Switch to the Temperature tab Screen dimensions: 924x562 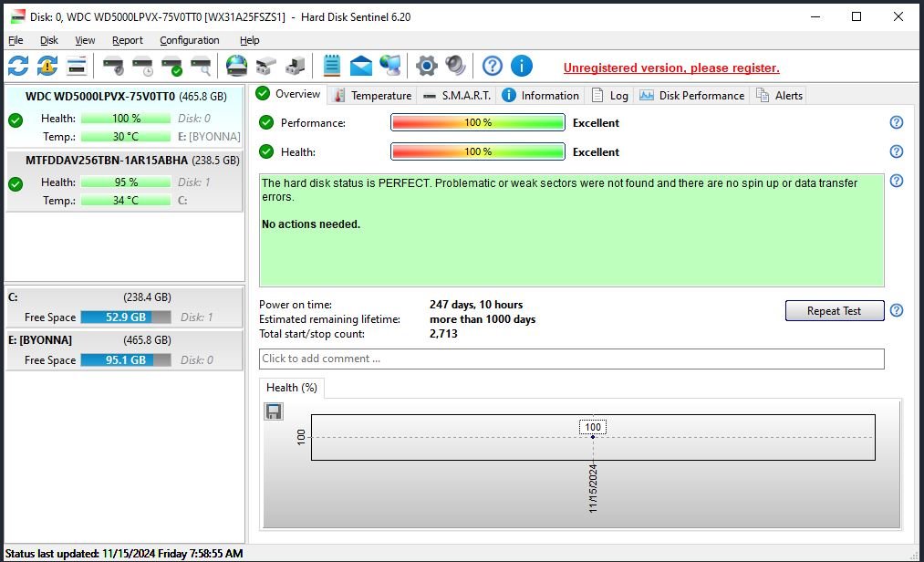(x=372, y=96)
